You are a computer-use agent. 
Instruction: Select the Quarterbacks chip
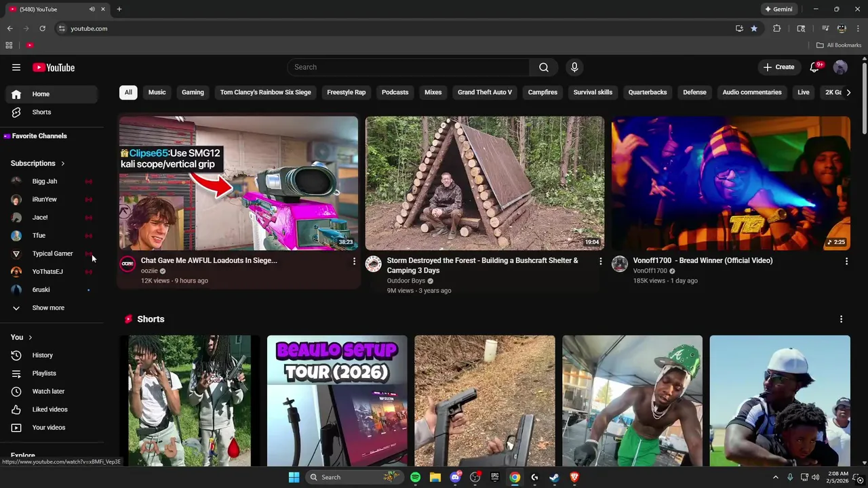[x=648, y=92]
